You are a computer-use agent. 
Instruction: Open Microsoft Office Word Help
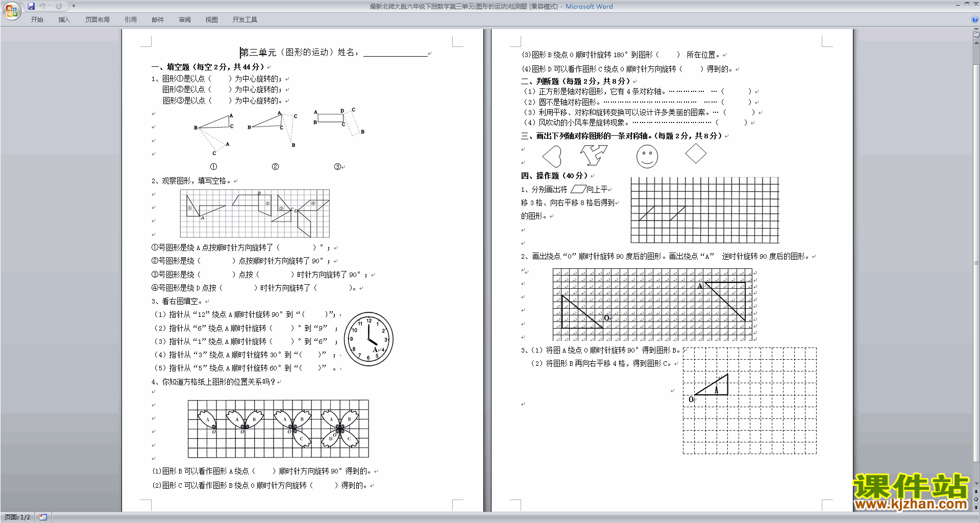(x=975, y=19)
